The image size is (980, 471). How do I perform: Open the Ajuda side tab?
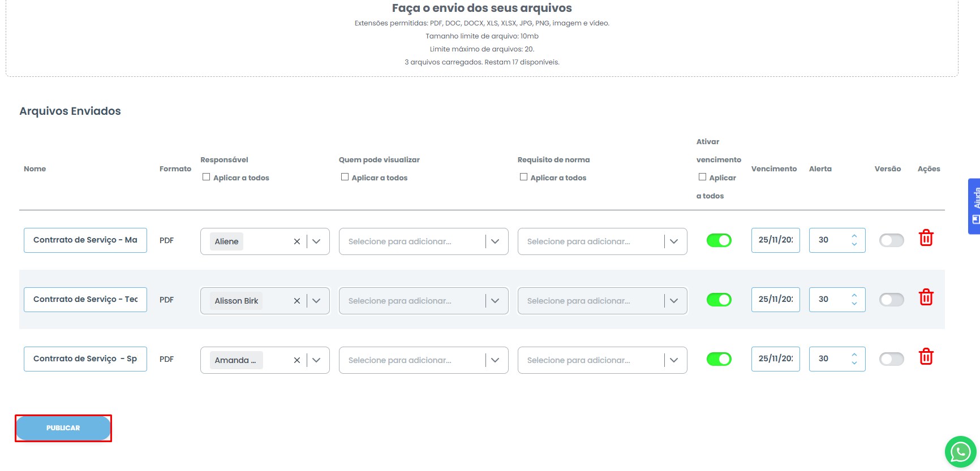pyautogui.click(x=974, y=206)
